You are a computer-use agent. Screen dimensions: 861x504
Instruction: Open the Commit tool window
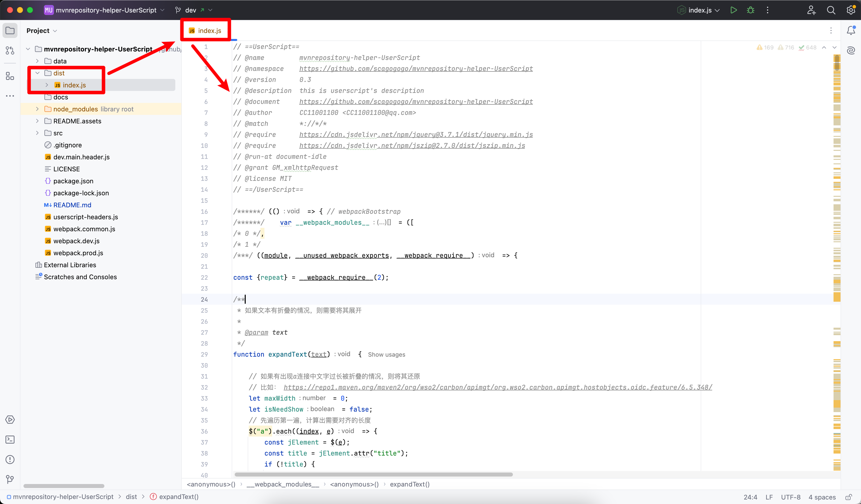(10, 50)
